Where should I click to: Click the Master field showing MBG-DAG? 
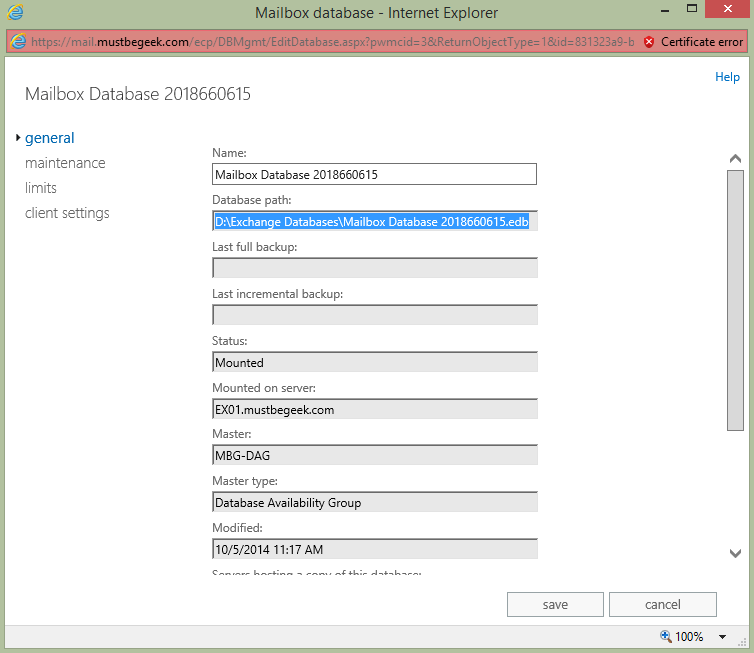(374, 455)
